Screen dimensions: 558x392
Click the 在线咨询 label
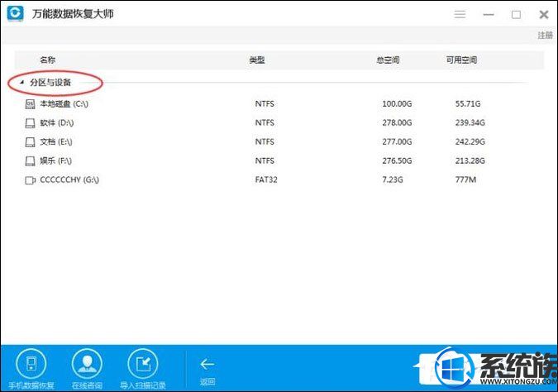(x=87, y=385)
